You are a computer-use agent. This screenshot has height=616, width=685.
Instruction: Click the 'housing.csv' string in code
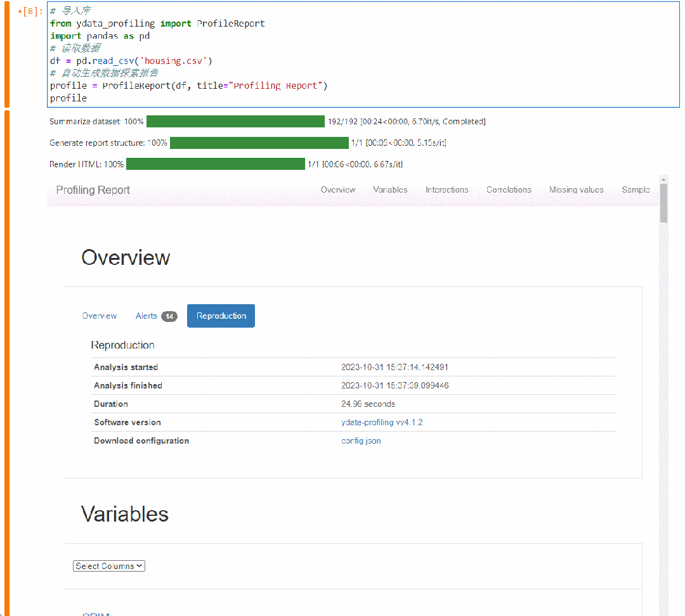(173, 61)
